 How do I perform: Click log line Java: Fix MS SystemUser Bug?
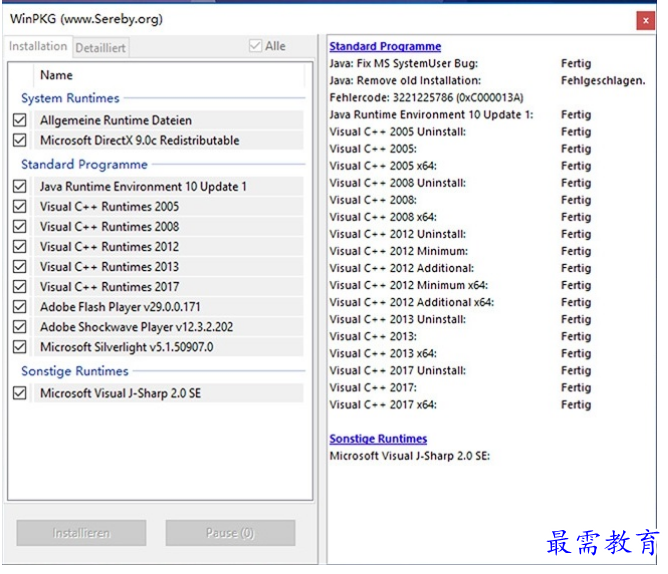point(403,63)
